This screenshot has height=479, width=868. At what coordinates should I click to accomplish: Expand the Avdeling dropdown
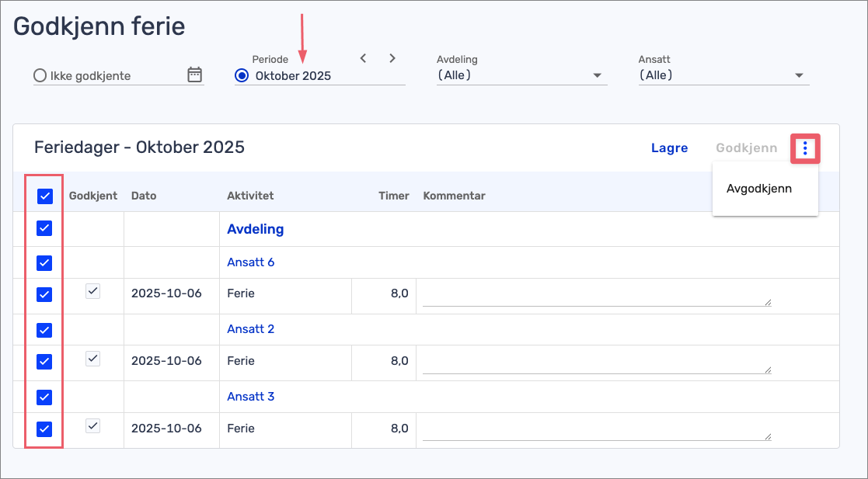tap(598, 75)
